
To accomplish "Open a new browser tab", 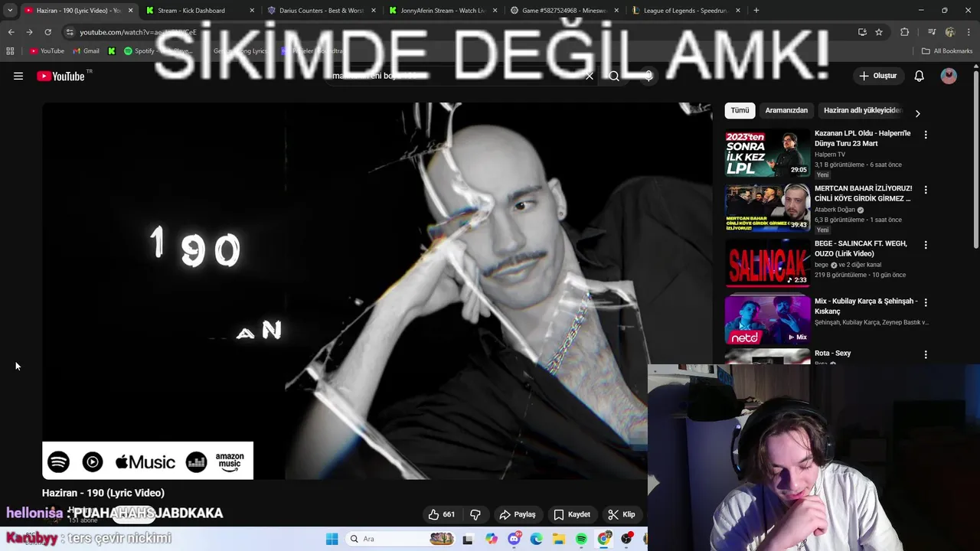I will [x=756, y=11].
